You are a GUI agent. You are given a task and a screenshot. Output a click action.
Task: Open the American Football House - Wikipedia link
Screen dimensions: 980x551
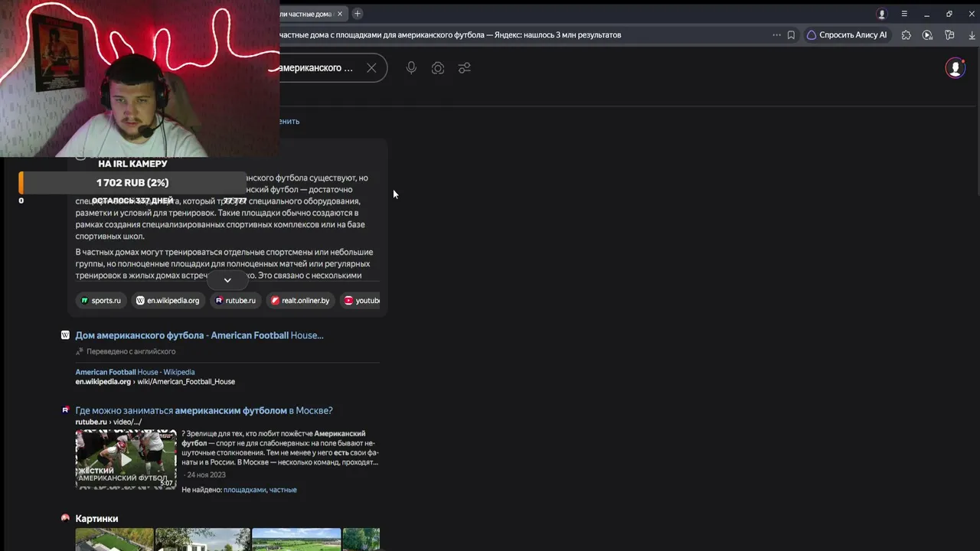point(135,372)
